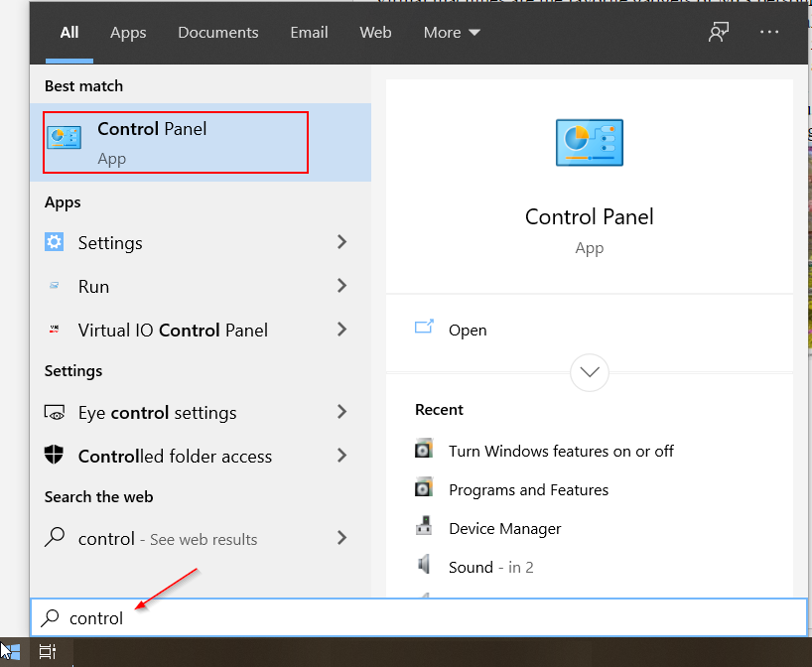Click the search box magnifier icon
Viewport: 812px width, 667px height.
51,617
